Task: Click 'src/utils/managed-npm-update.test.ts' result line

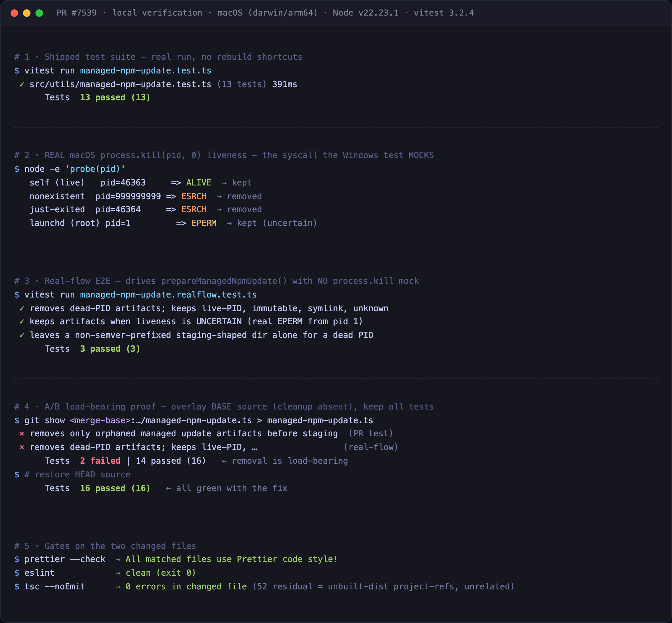Action: [x=120, y=84]
